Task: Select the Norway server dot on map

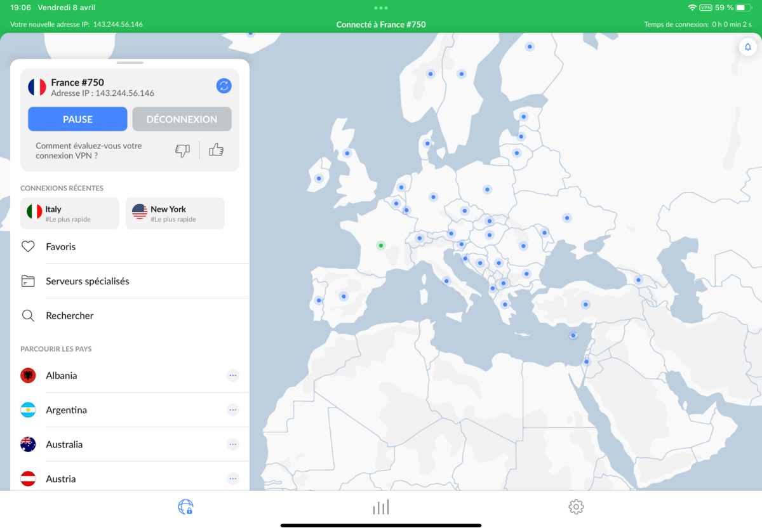Action: pyautogui.click(x=430, y=74)
